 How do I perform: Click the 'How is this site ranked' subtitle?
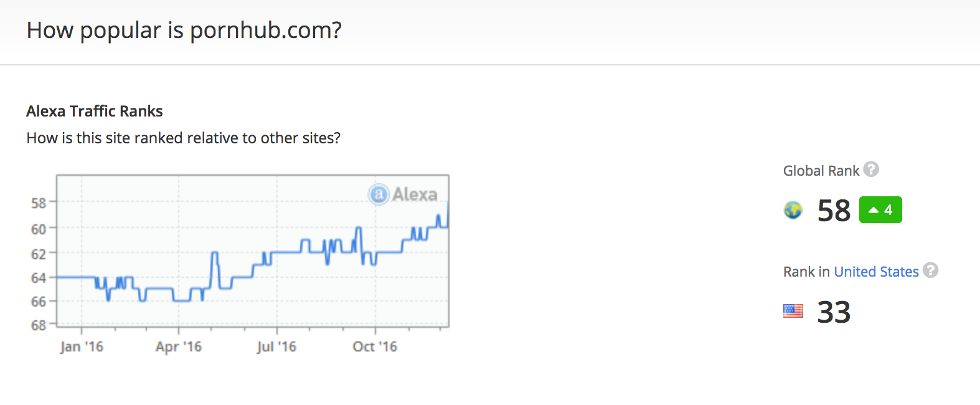click(x=183, y=138)
